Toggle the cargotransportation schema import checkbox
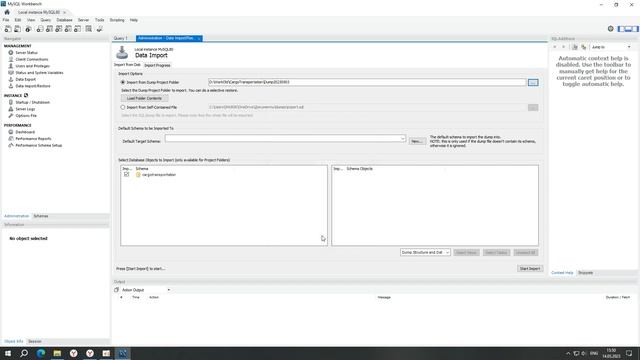 (x=127, y=174)
